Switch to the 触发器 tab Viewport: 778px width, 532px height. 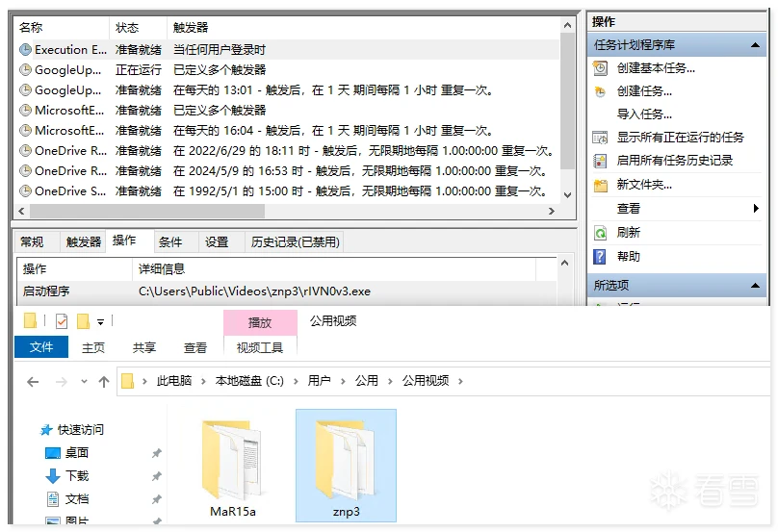[x=84, y=242]
